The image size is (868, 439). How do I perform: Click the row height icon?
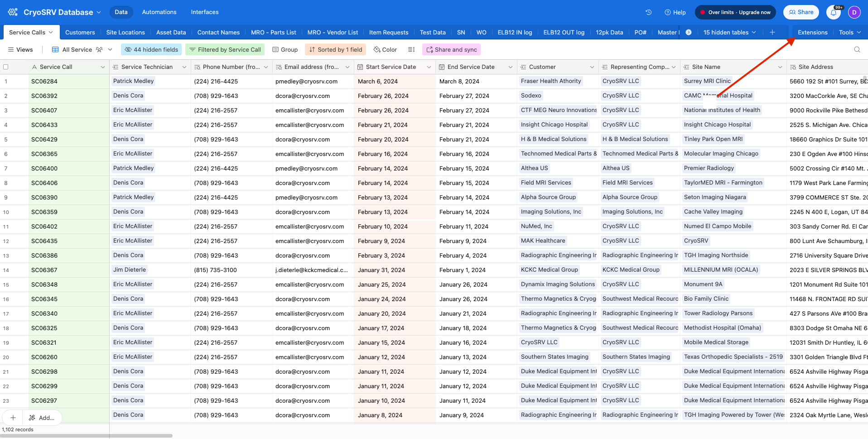point(411,49)
